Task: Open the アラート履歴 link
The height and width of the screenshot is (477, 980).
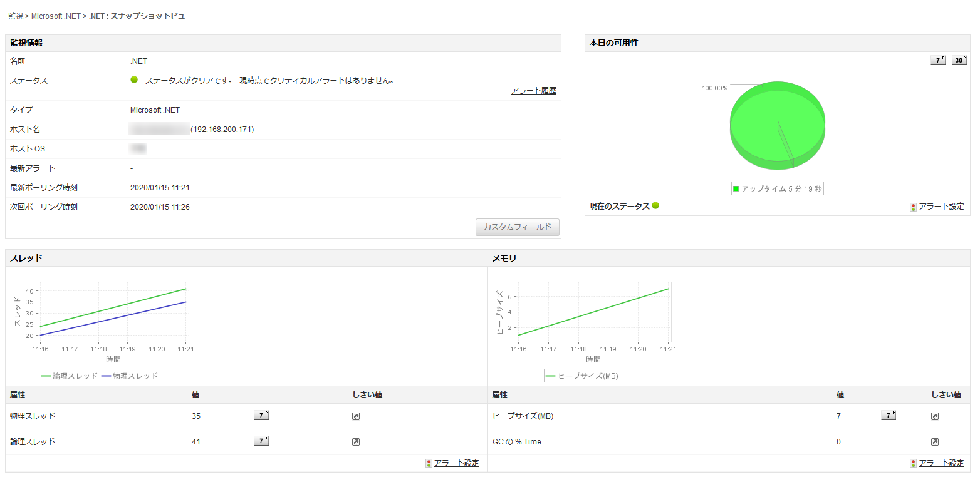Action: [533, 91]
